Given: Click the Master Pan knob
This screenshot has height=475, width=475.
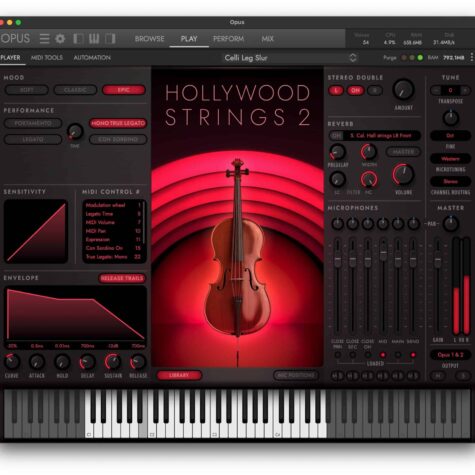Looking at the screenshot, I should point(451,224).
